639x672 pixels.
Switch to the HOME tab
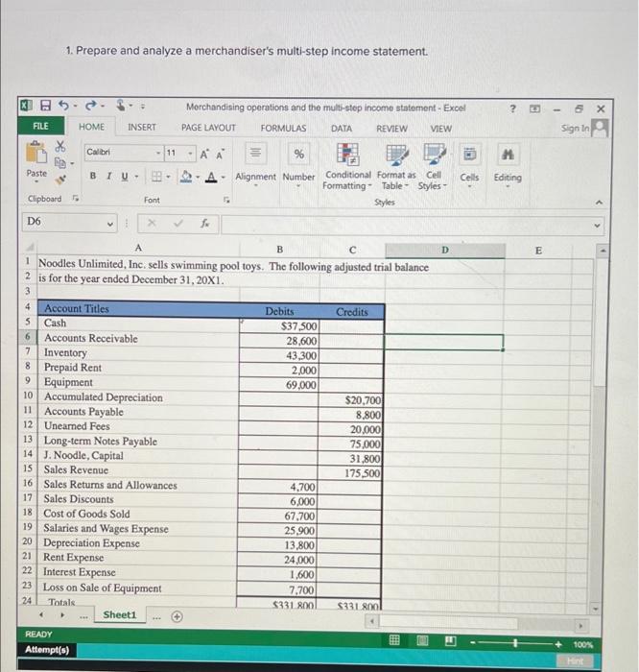(x=91, y=127)
